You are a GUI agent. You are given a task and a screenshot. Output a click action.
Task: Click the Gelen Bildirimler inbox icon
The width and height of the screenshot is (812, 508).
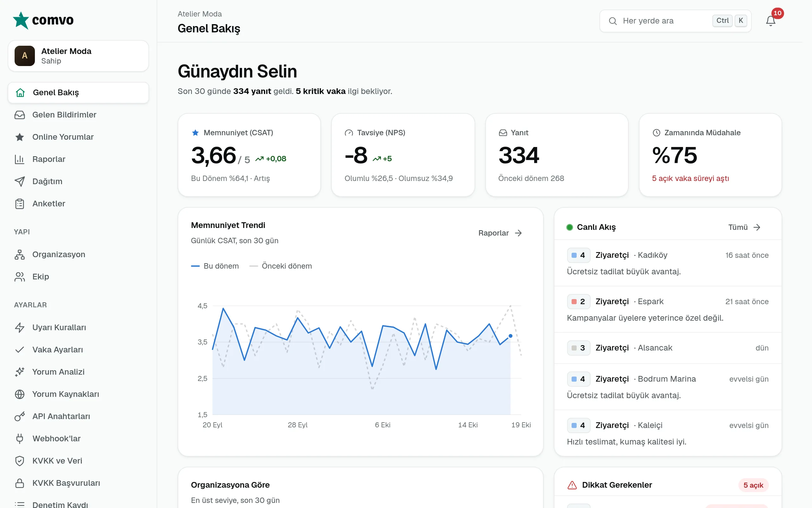(x=19, y=115)
